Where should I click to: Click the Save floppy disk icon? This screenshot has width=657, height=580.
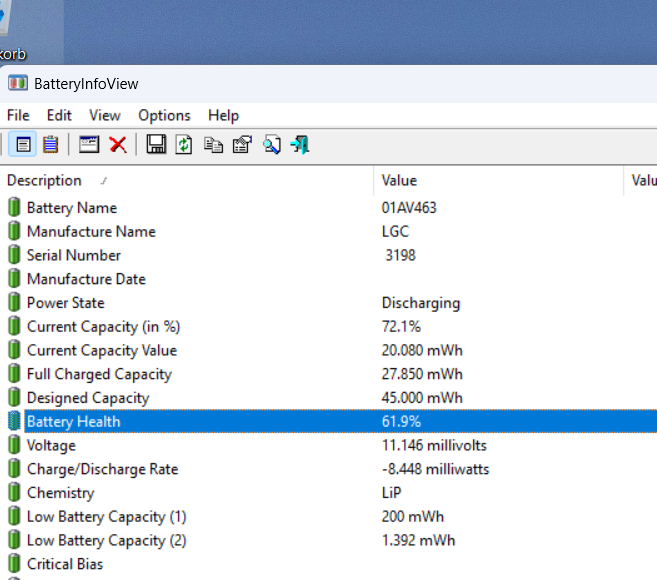point(156,145)
